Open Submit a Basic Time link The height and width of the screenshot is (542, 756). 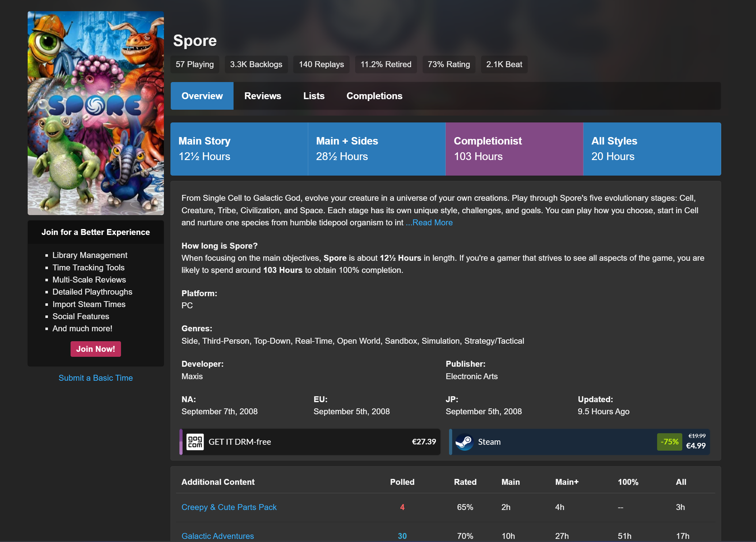pyautogui.click(x=96, y=378)
